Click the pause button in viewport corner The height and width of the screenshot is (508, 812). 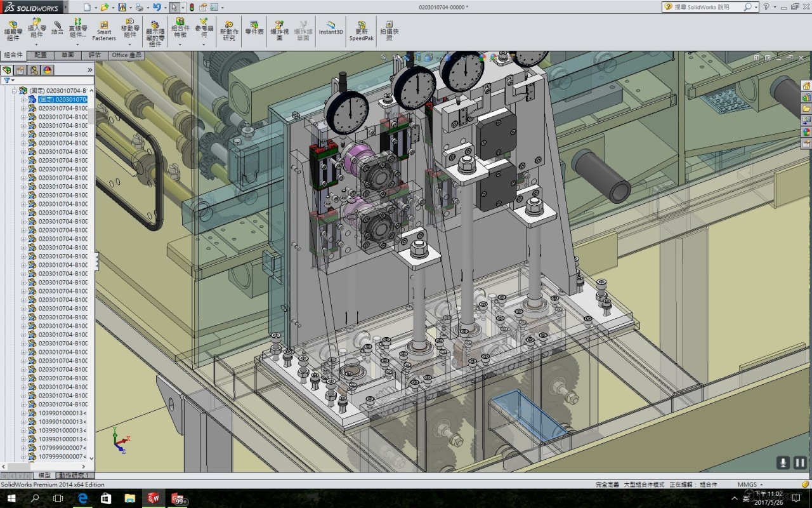[x=800, y=463]
